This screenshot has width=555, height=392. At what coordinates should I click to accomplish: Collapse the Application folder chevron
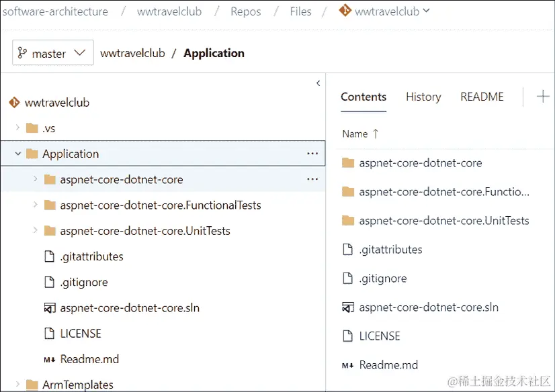(x=17, y=154)
